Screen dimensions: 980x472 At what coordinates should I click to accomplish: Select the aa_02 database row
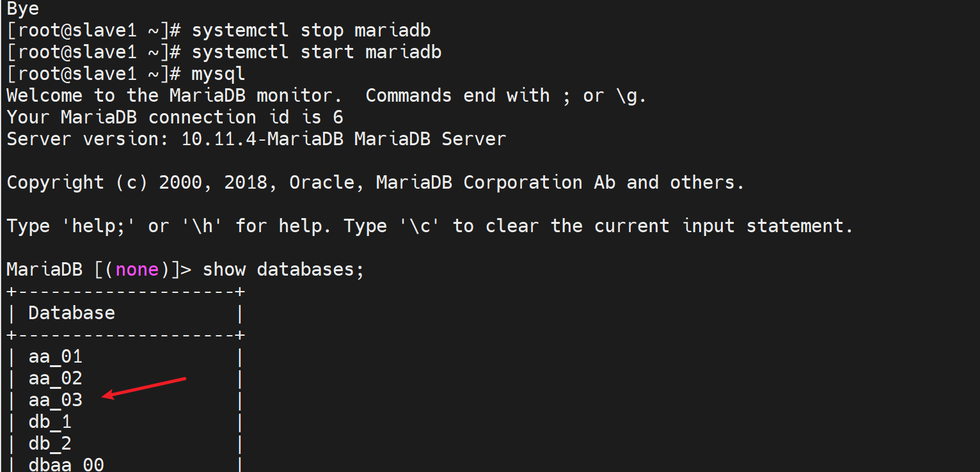point(56,379)
